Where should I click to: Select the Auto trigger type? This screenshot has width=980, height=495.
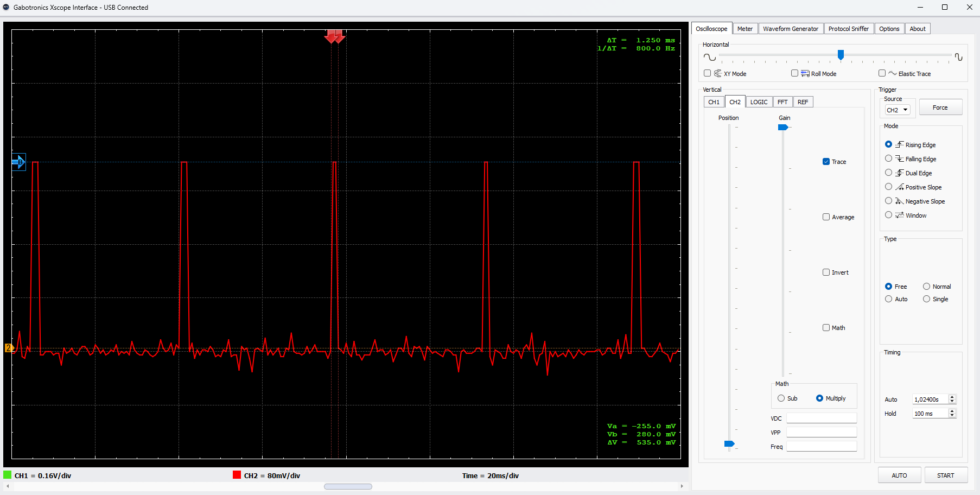(888, 299)
